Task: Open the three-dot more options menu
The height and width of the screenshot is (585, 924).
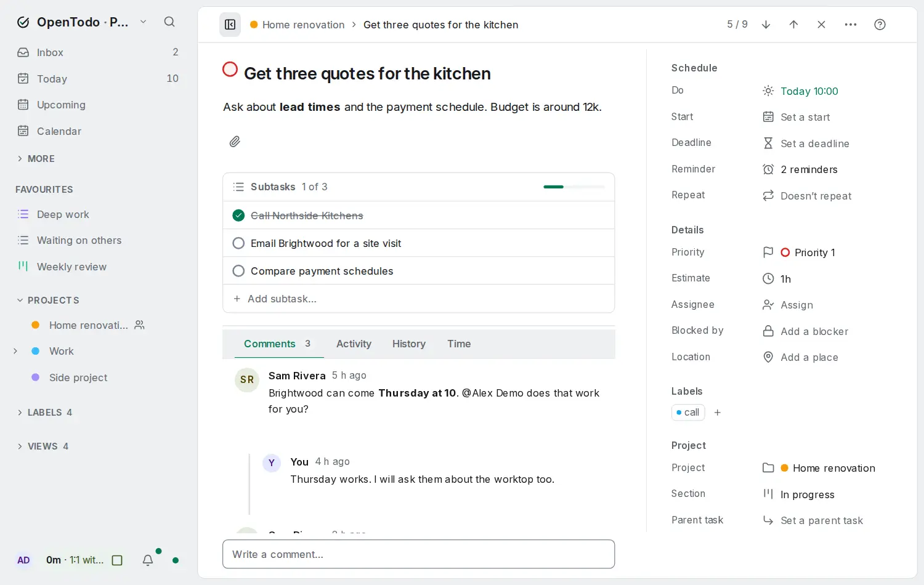Action: (x=851, y=25)
